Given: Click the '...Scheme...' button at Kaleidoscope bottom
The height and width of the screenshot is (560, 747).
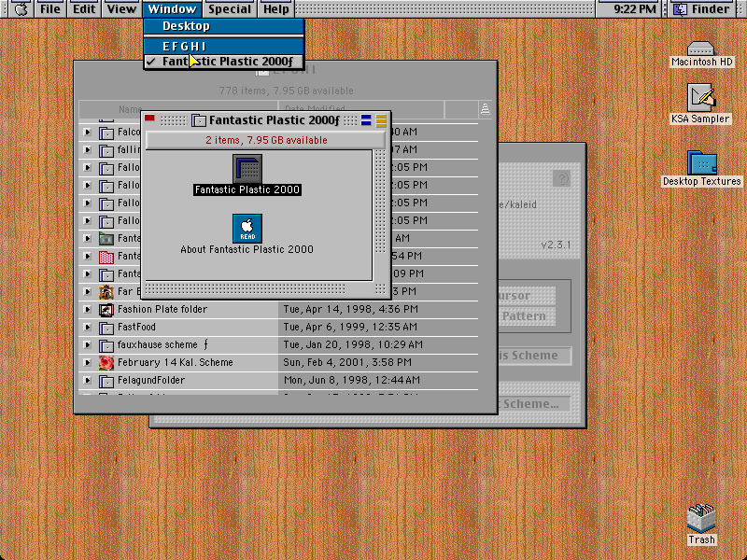Looking at the screenshot, I should (x=534, y=404).
